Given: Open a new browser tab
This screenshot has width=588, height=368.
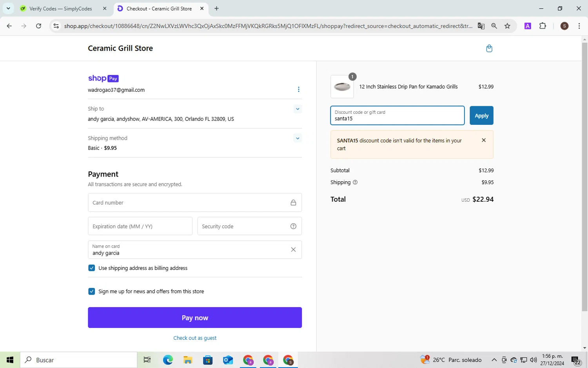Looking at the screenshot, I should (216, 8).
